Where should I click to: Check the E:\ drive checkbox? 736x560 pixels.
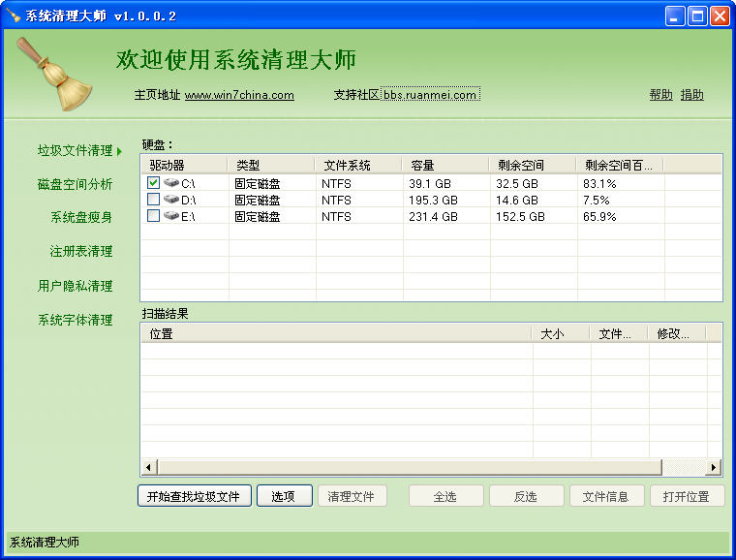153,216
